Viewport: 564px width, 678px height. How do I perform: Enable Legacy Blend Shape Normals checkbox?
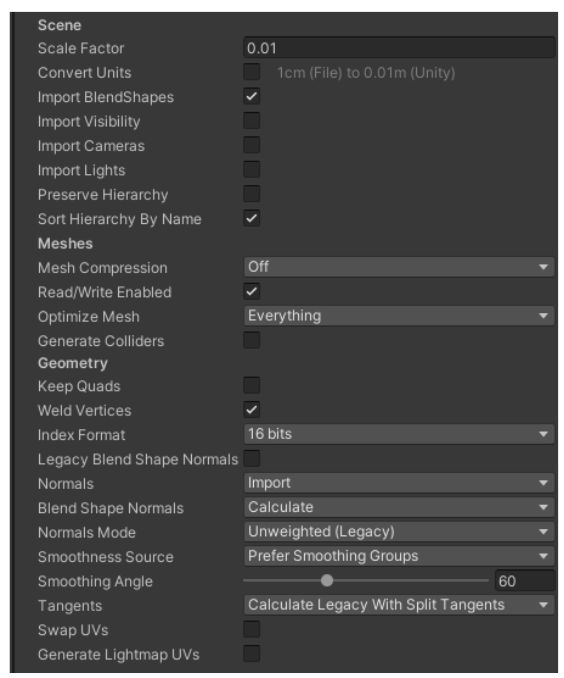pos(252,459)
